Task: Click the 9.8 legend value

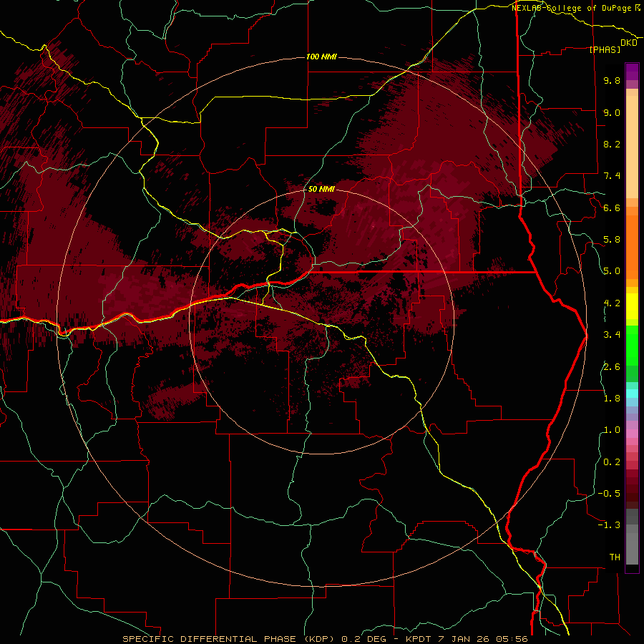Action: pyautogui.click(x=612, y=81)
